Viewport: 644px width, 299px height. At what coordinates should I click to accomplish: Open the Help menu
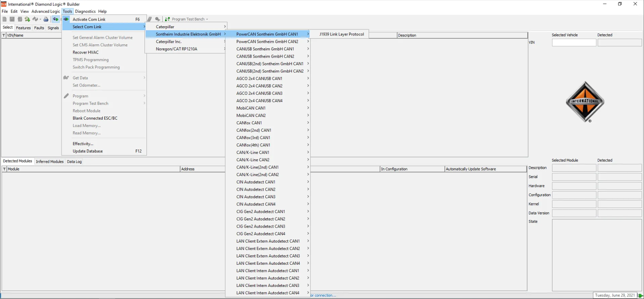pyautogui.click(x=103, y=11)
